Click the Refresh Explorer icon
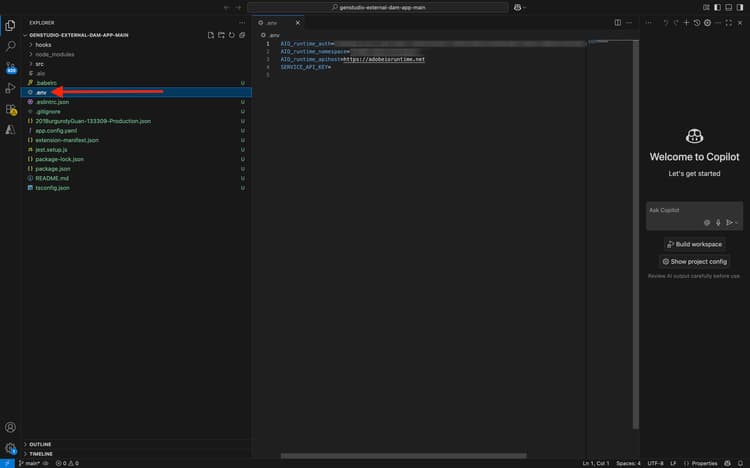The image size is (750, 468). 232,35
